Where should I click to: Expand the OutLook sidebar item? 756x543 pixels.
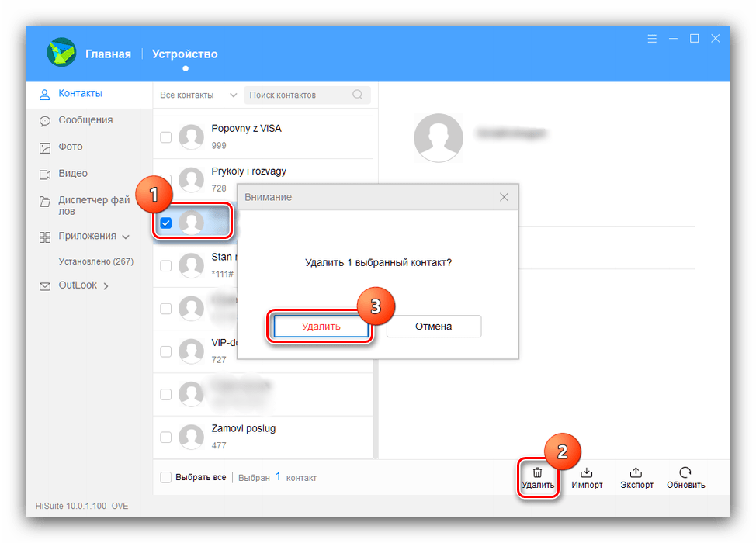tap(106, 285)
